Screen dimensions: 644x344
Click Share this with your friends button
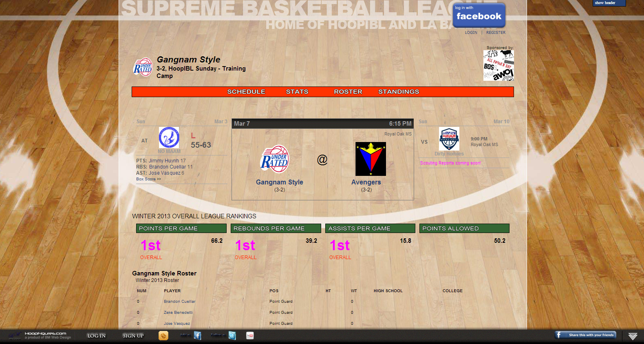point(586,335)
